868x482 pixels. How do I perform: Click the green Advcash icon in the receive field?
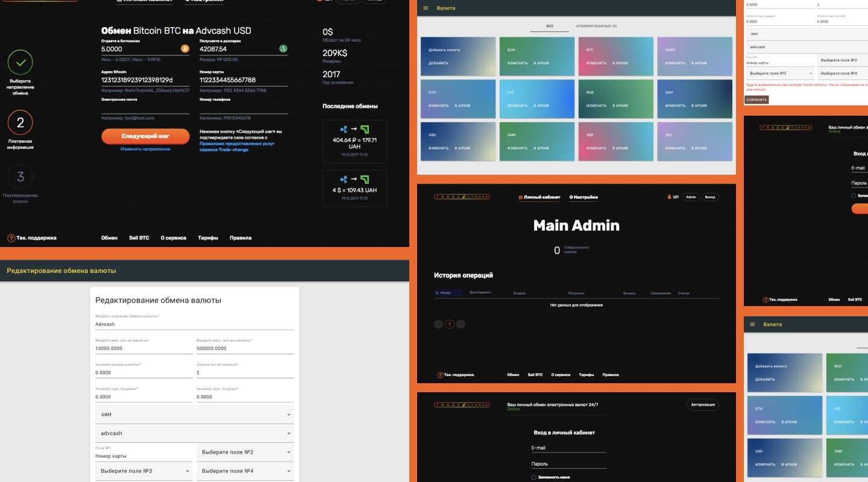[283, 48]
